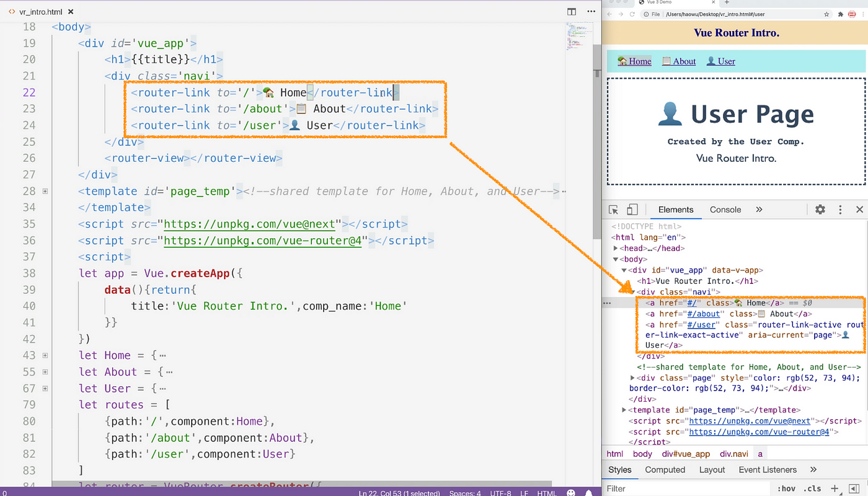This screenshot has width=868, height=496.
Task: Toggle the DevTools device toolbar
Action: point(632,210)
